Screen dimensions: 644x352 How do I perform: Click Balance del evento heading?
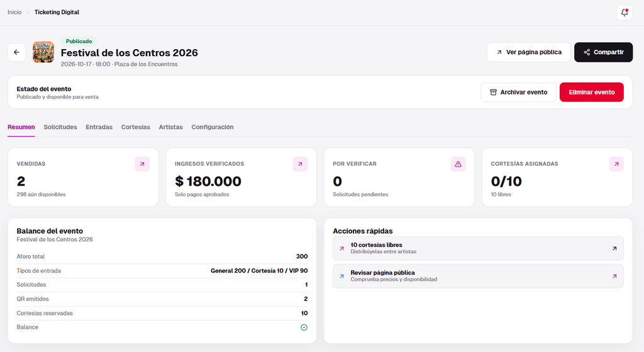(50, 231)
